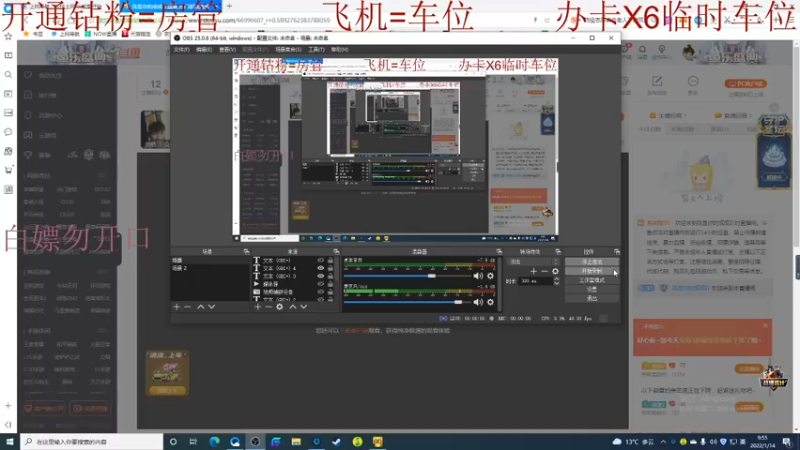Open transition properties gear icon

[556, 271]
